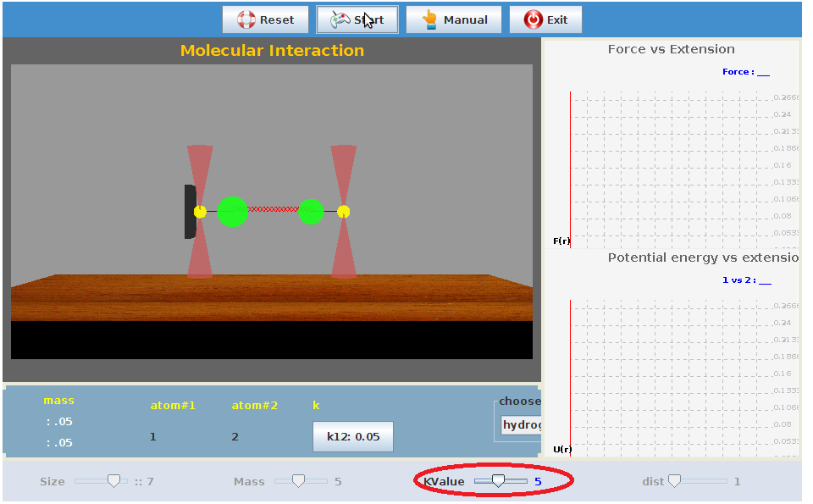813x504 pixels.
Task: Click the KValue slider handle
Action: pos(499,481)
